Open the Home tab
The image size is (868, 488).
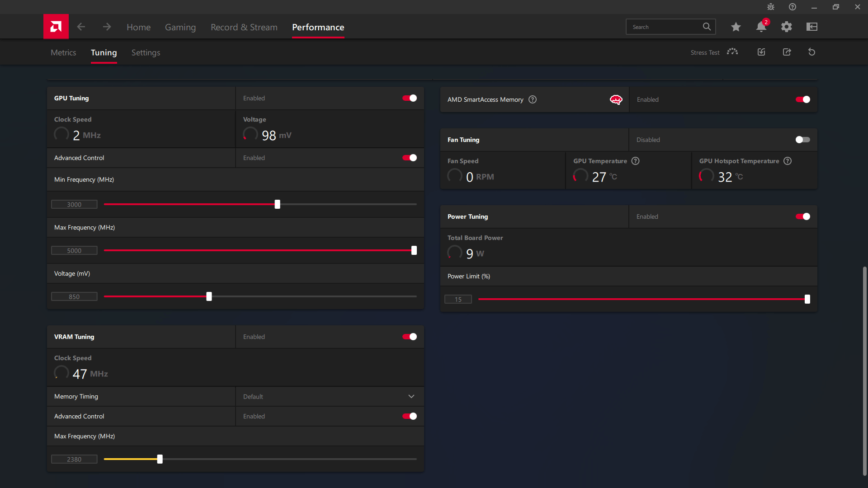(x=138, y=27)
